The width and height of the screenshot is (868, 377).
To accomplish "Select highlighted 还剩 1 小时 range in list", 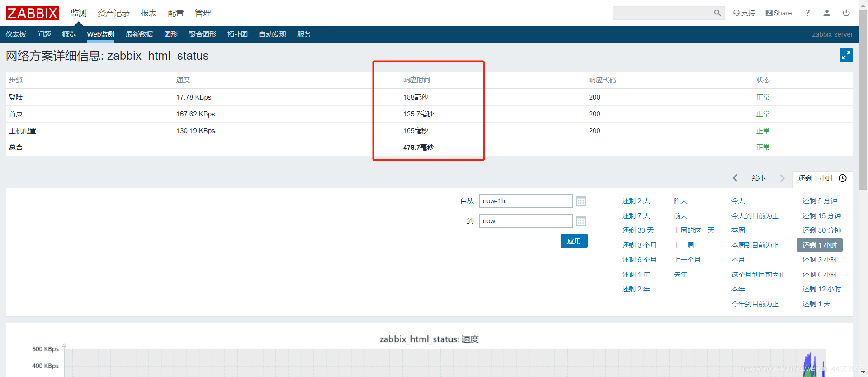I will [820, 245].
